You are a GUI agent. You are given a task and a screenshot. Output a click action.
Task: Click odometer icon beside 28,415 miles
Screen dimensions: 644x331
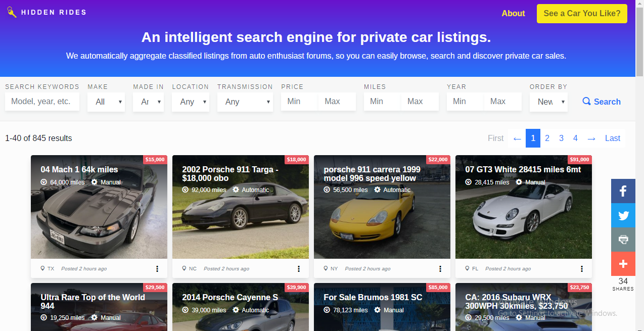pyautogui.click(x=469, y=182)
